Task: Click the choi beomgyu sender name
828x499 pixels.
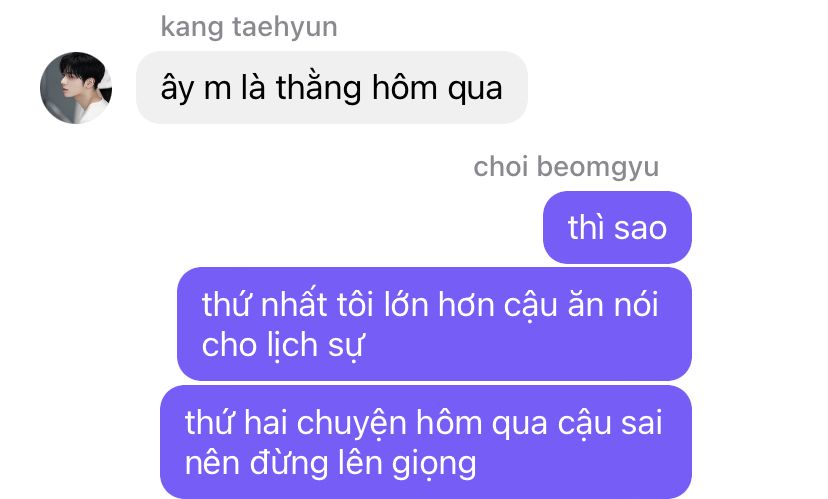Action: click(566, 168)
